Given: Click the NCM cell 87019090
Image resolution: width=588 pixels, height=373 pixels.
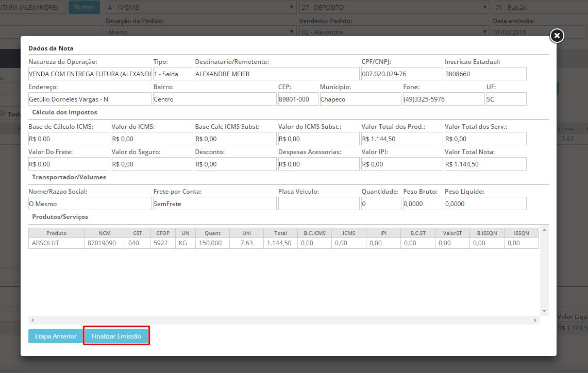Looking at the screenshot, I should [x=105, y=243].
